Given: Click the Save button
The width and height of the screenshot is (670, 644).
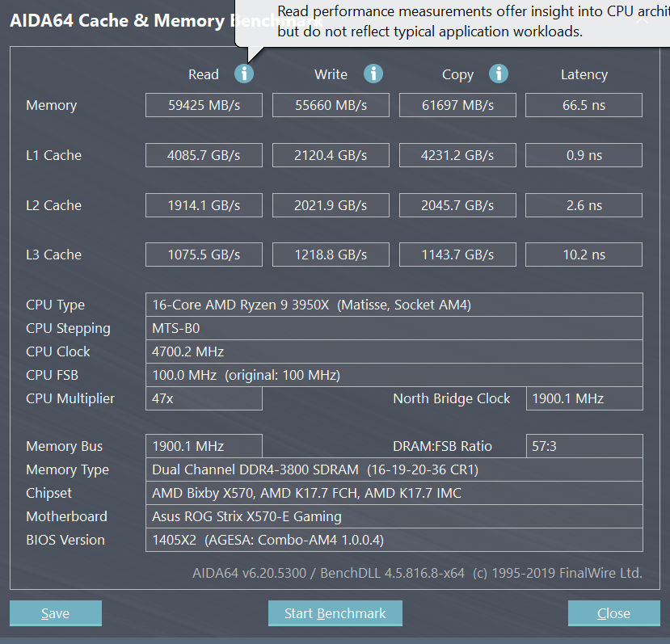Looking at the screenshot, I should (56, 613).
